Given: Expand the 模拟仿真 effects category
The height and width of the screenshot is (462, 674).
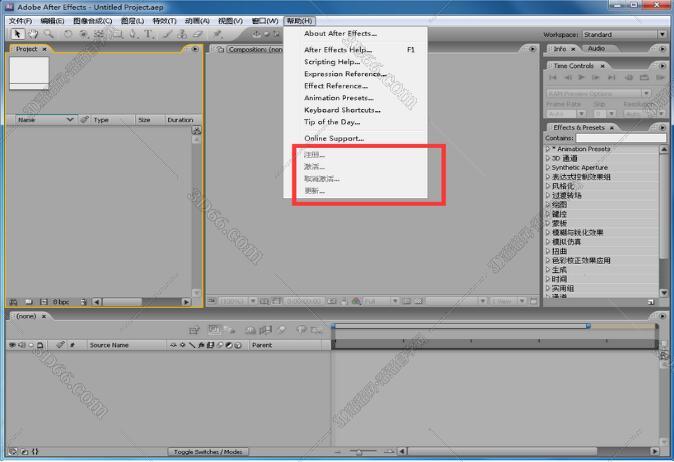Looking at the screenshot, I should tap(548, 242).
